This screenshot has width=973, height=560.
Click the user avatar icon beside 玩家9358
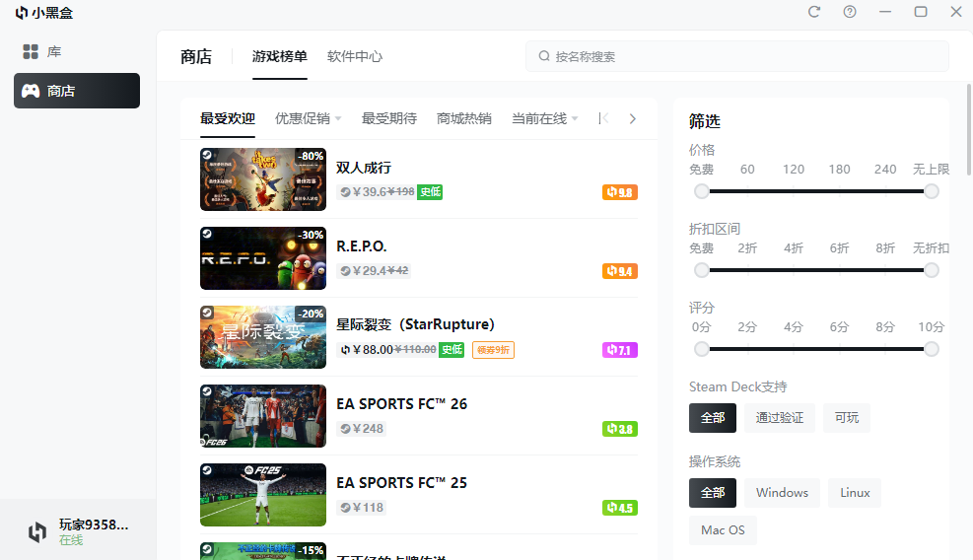(x=37, y=532)
